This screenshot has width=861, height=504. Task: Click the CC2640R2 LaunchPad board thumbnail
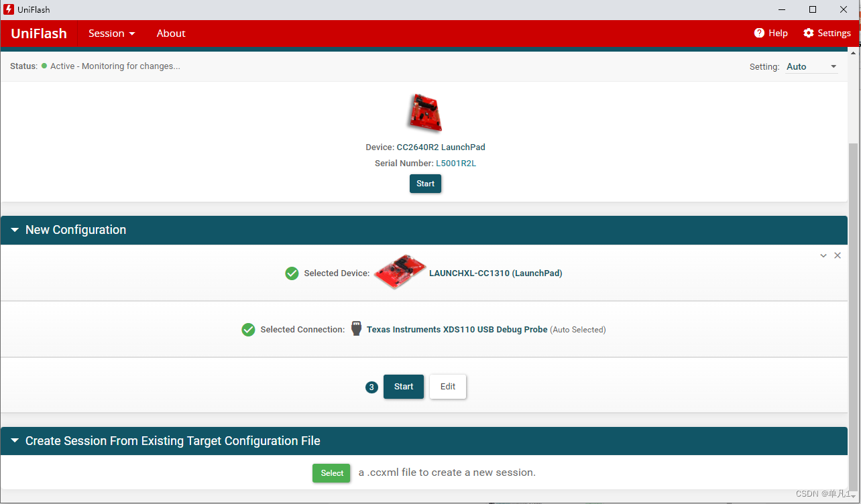[x=424, y=113]
